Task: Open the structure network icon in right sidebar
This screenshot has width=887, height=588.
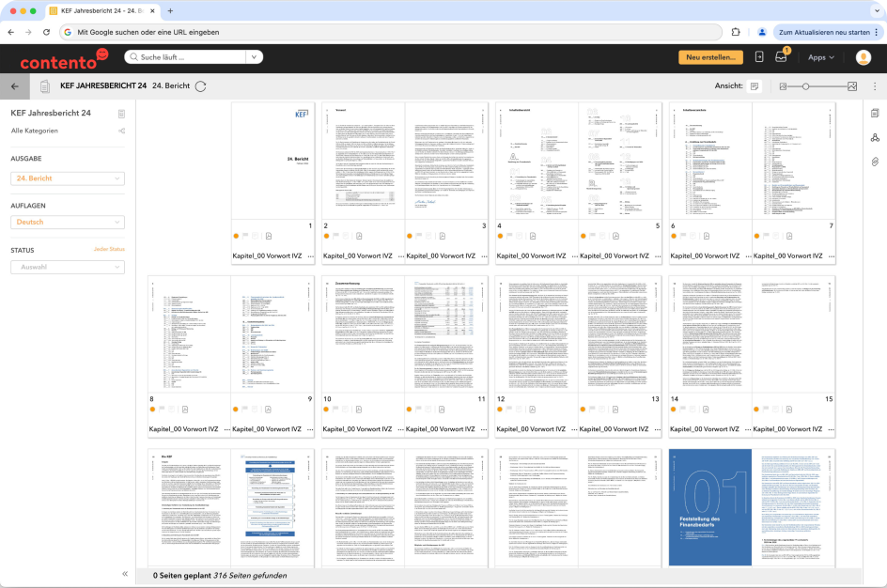Action: 874,138
